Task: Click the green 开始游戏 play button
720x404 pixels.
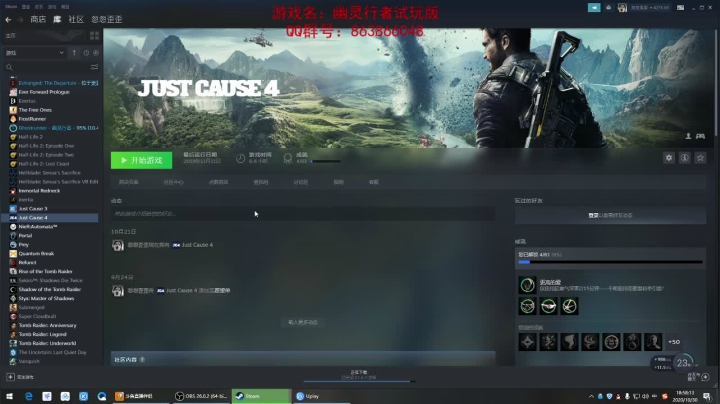Action: coord(141,160)
